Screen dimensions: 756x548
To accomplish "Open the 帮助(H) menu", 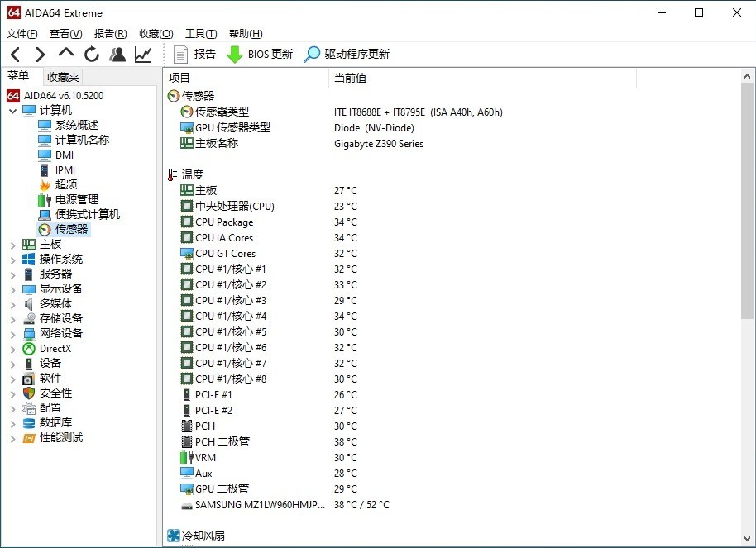I will (246, 34).
